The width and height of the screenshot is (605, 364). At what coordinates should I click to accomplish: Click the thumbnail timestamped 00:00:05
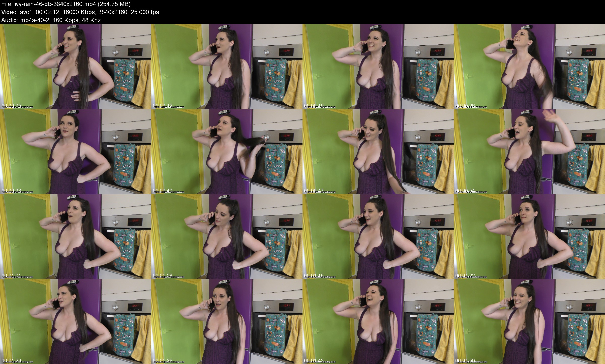(76, 67)
